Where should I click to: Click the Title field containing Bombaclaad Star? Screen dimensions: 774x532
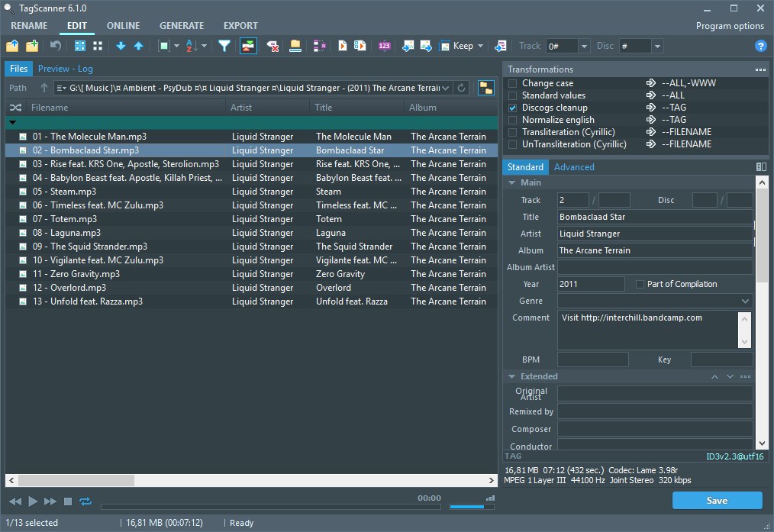655,217
